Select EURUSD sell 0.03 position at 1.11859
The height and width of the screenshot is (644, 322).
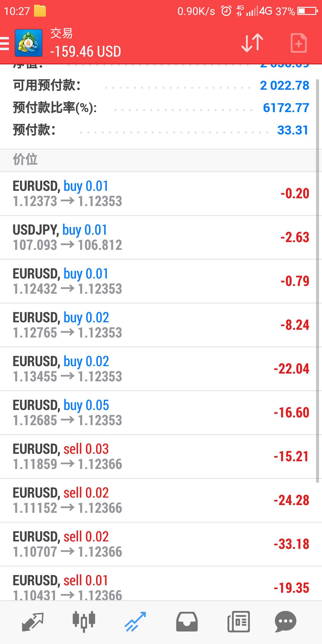click(158, 456)
